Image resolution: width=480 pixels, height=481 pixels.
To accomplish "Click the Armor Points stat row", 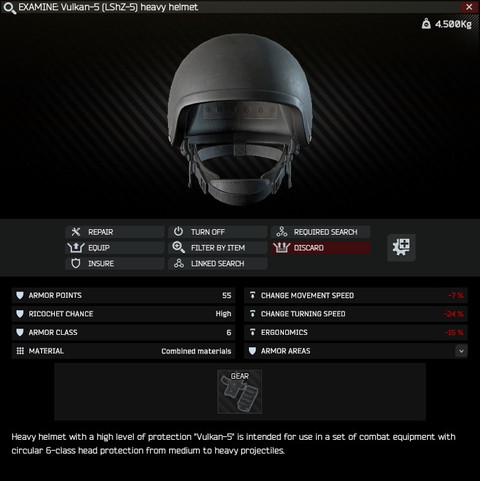I will click(123, 295).
